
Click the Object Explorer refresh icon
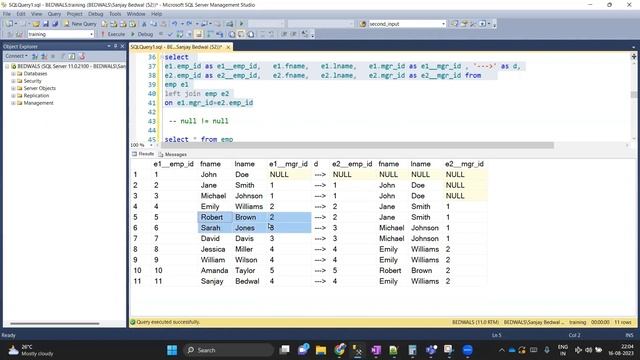coord(72,56)
